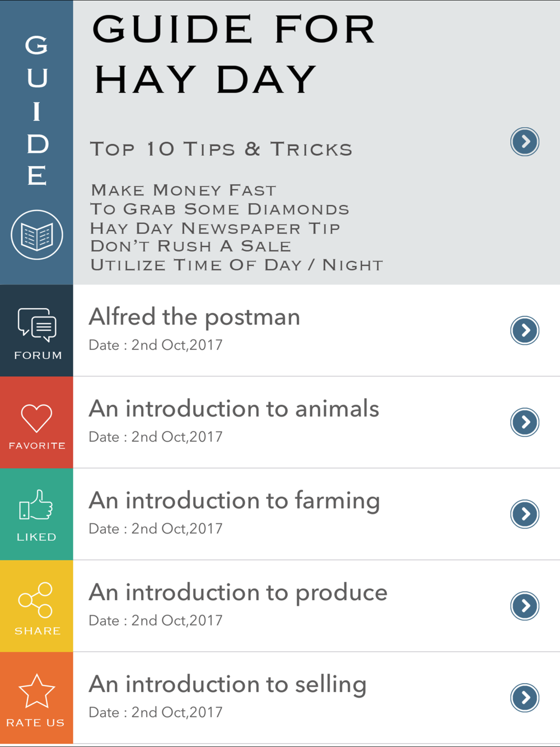The width and height of the screenshot is (560, 747).
Task: Open the Guide book icon
Action: point(37,235)
